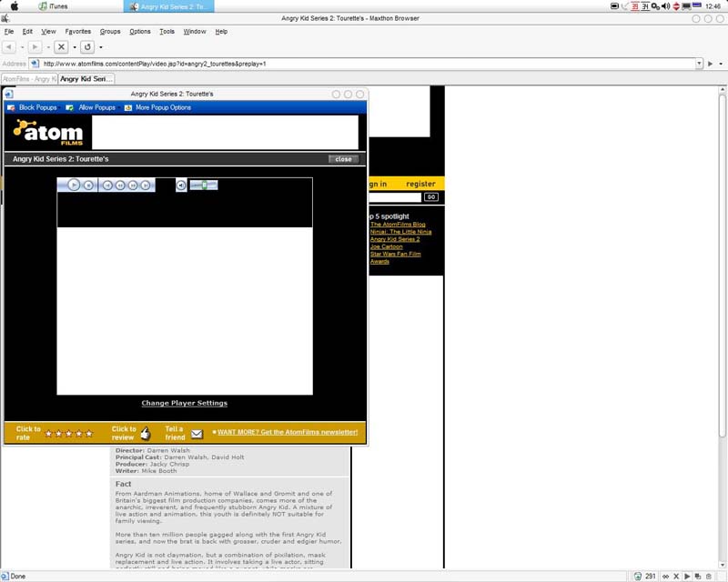Mute the player with the speaker icon

click(x=181, y=186)
